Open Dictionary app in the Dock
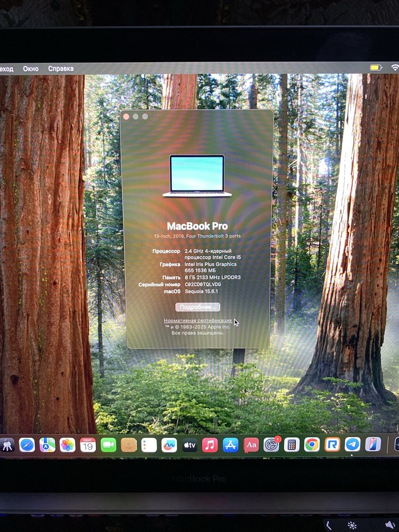 click(251, 445)
